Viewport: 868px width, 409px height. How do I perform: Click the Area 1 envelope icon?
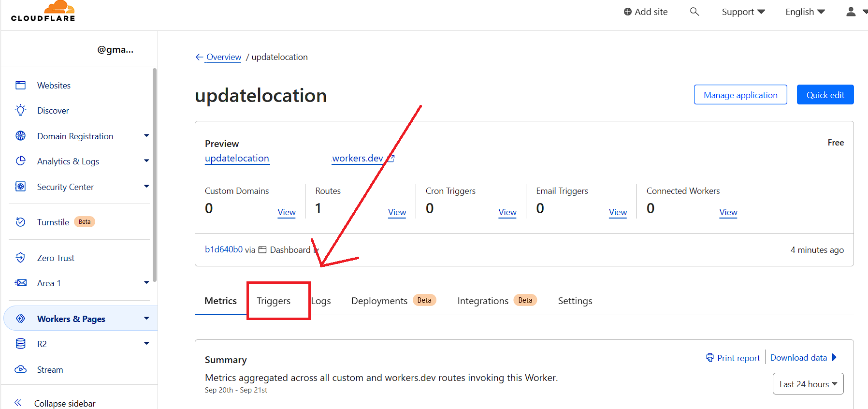coord(20,283)
